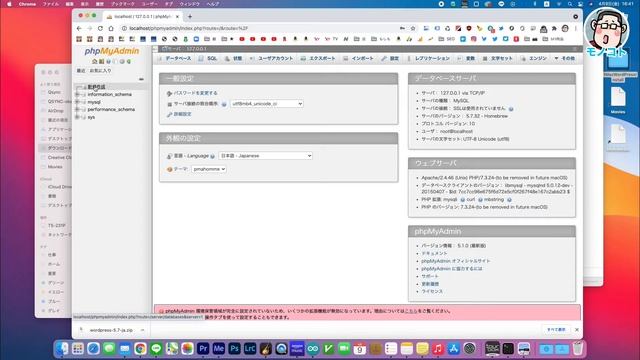
Task: Select performance_schema database
Action: coord(111,109)
